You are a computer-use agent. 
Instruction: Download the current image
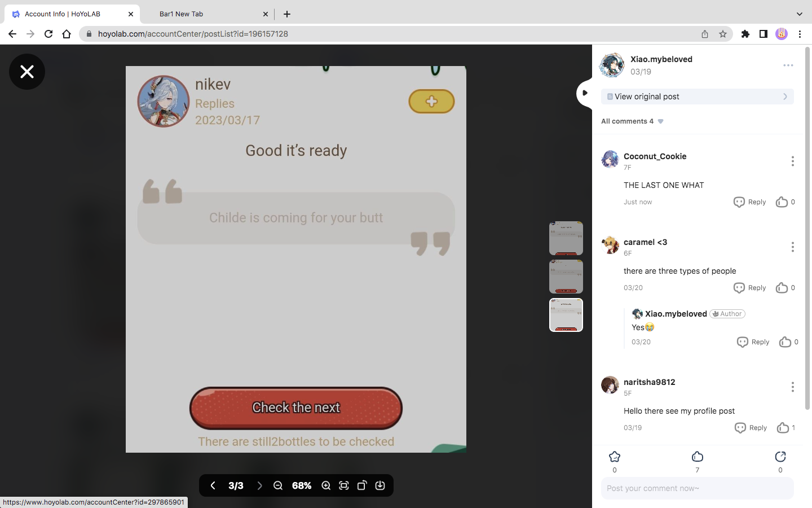[380, 485]
